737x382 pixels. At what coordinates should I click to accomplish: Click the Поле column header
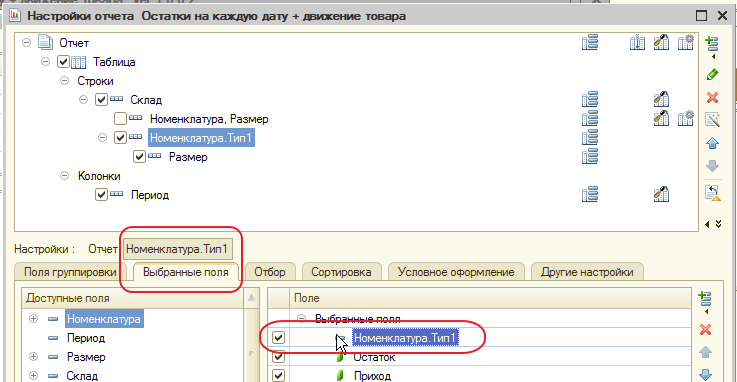pos(490,298)
